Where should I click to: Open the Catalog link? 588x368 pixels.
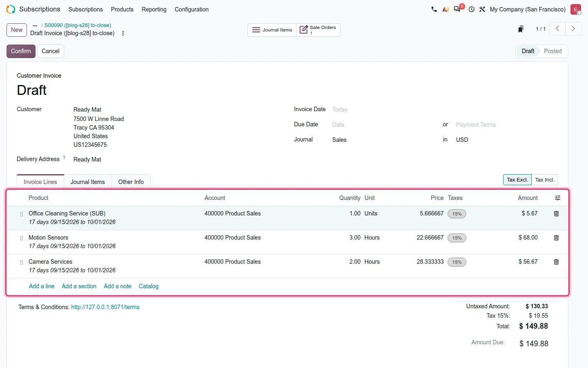click(149, 286)
